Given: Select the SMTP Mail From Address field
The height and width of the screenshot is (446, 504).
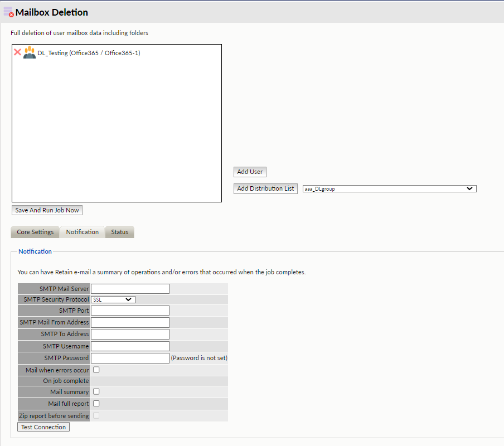Looking at the screenshot, I should pyautogui.click(x=130, y=322).
